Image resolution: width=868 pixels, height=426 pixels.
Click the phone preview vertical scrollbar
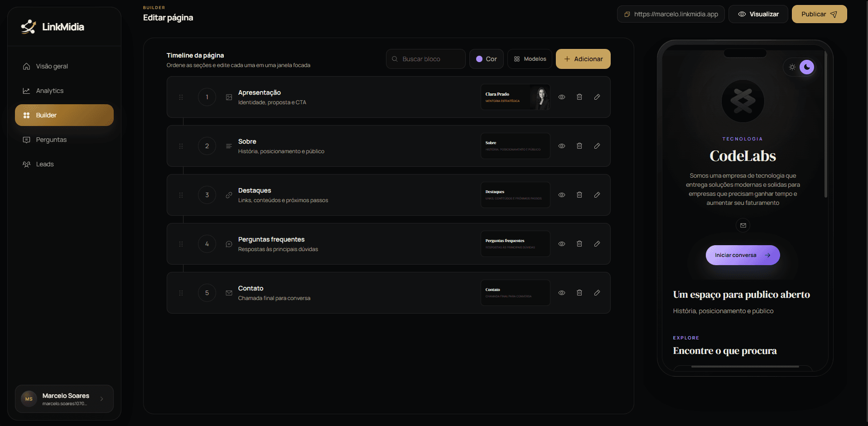(826, 125)
